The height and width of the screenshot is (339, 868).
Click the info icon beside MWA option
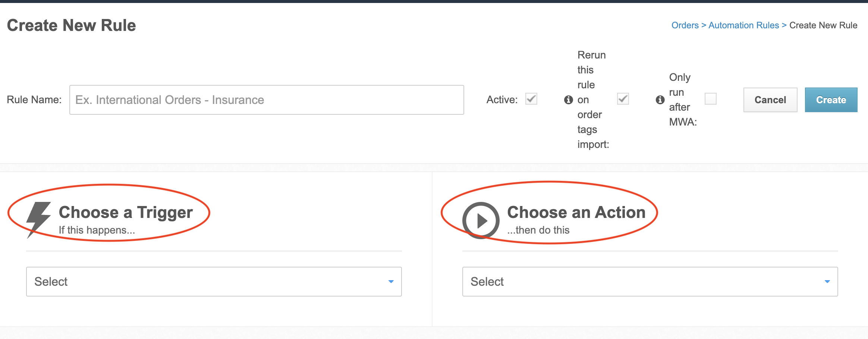pos(660,99)
